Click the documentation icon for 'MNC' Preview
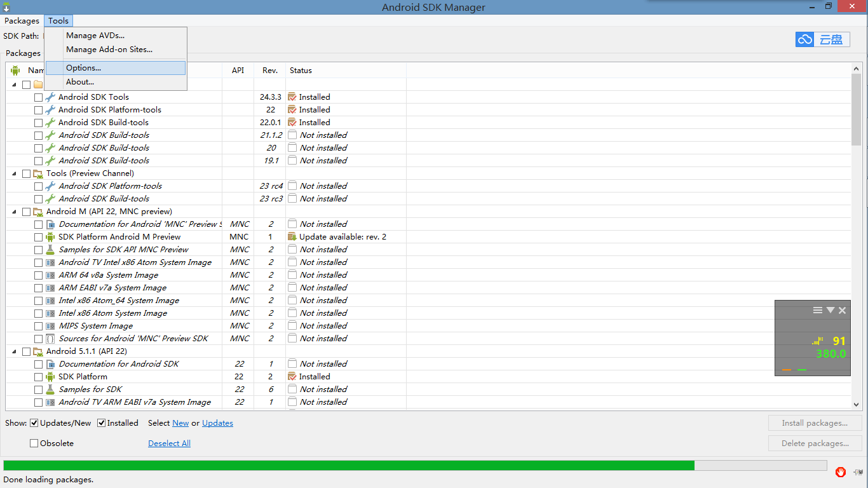 point(50,224)
